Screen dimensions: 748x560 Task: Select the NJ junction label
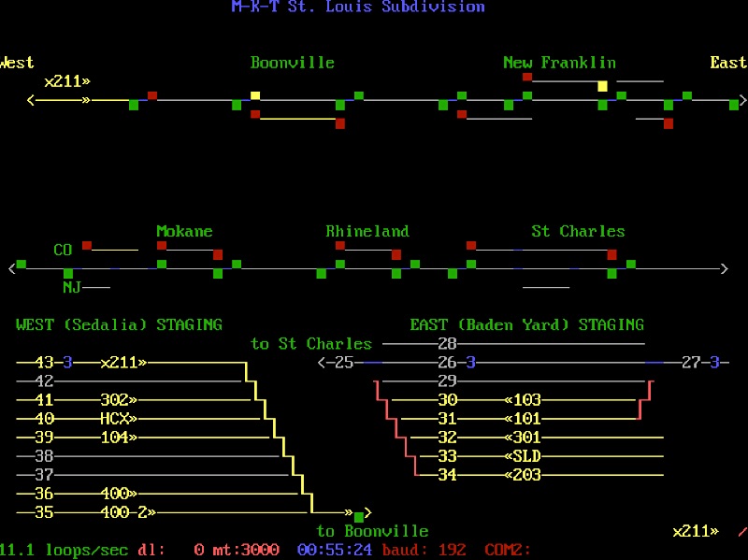pos(72,287)
